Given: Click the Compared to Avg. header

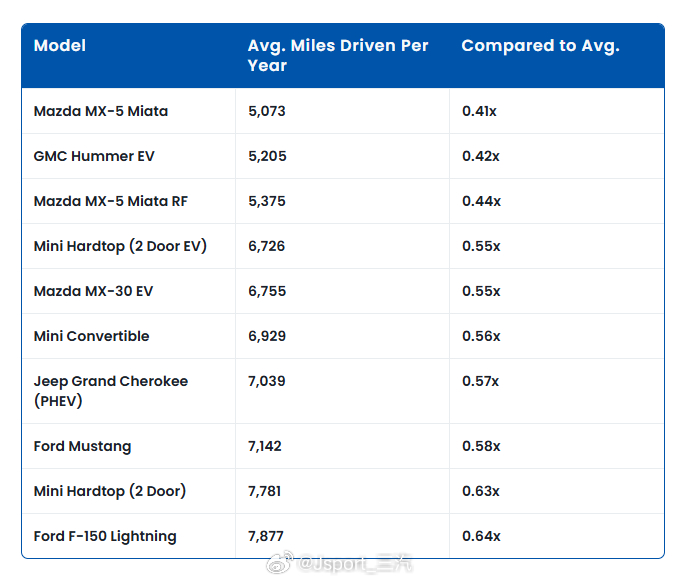Looking at the screenshot, I should tap(540, 46).
